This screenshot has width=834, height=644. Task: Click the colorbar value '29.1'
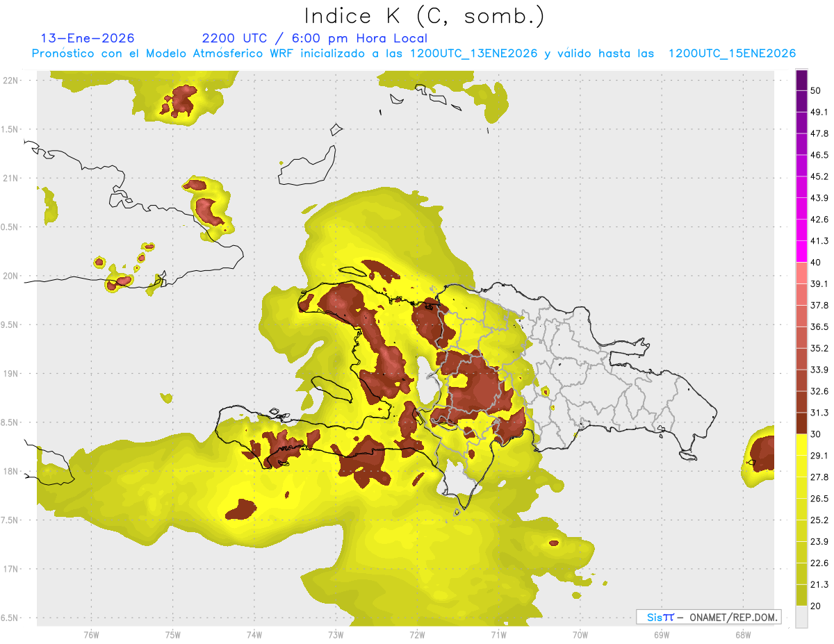pos(819,455)
